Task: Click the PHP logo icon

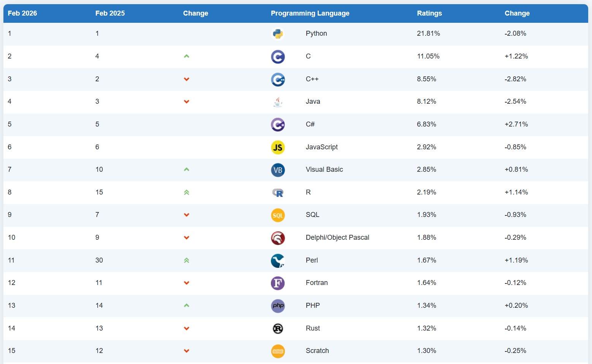Action: [x=278, y=306]
